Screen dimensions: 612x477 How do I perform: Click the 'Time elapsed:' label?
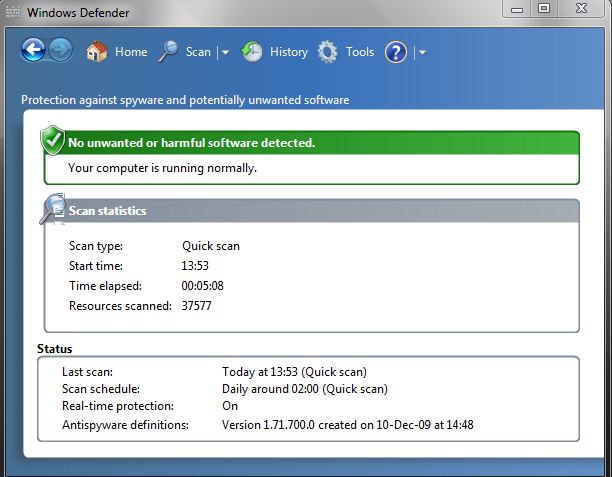point(105,286)
